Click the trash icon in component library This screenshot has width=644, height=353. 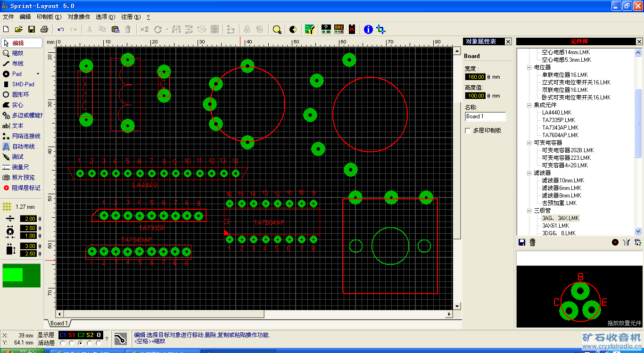coord(533,242)
